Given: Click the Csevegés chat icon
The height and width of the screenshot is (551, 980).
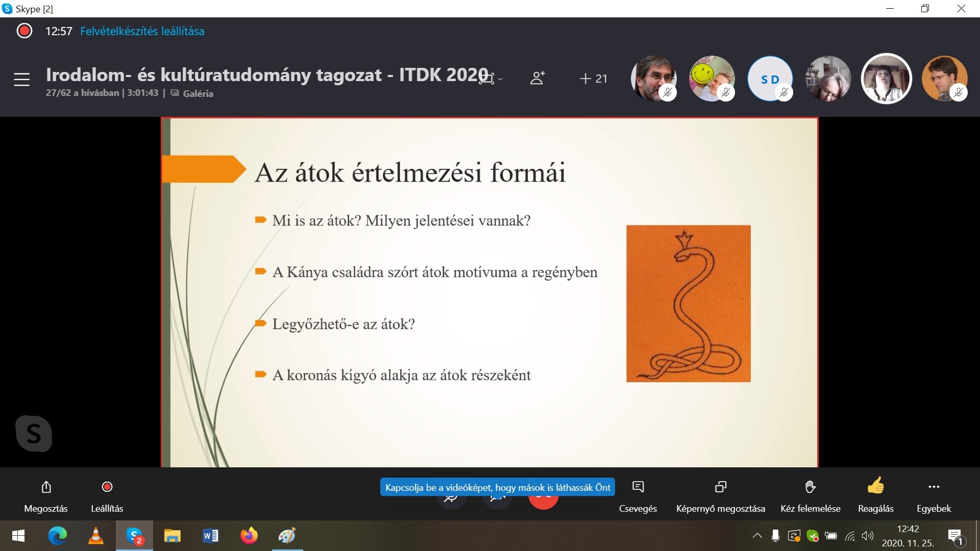Looking at the screenshot, I should tap(638, 487).
